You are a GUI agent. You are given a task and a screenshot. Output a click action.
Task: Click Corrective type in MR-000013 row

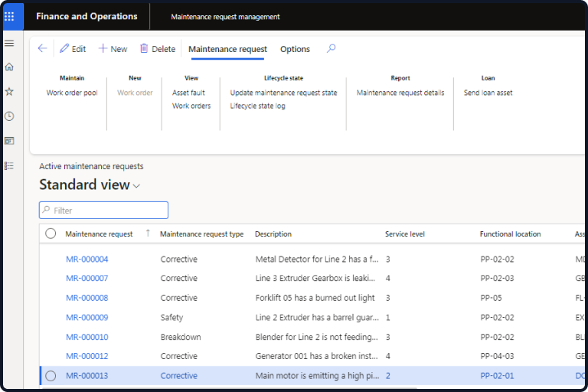tap(179, 375)
